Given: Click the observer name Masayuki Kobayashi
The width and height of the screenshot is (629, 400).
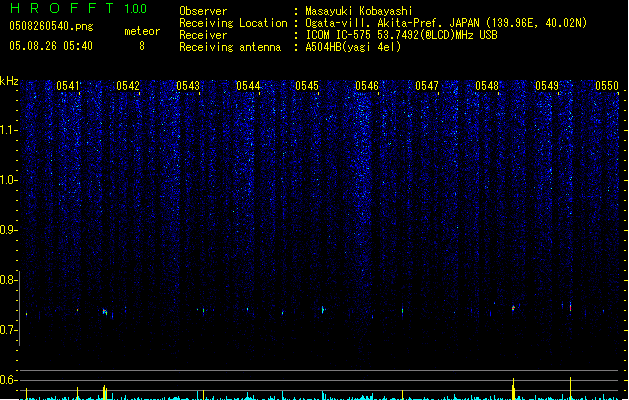Looking at the screenshot, I should [x=359, y=11].
